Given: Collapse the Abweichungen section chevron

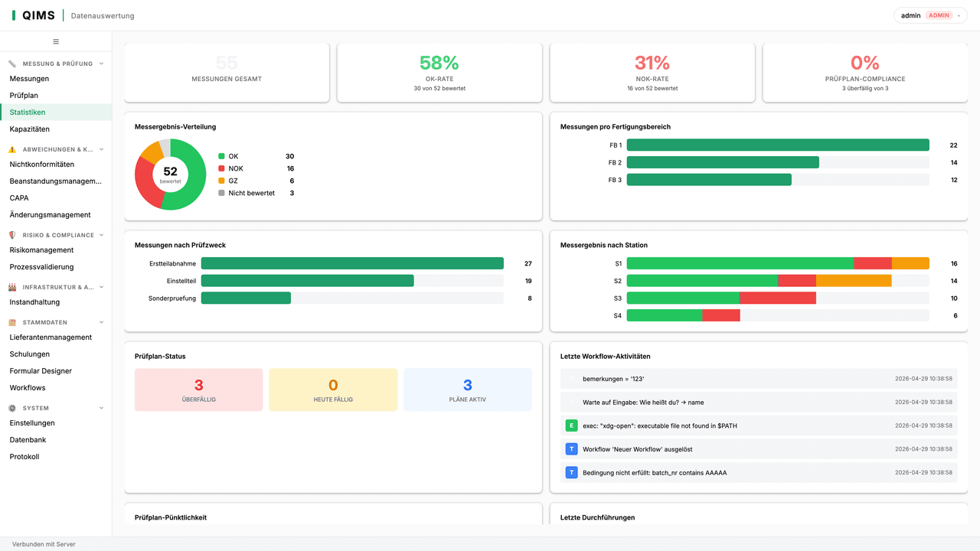Looking at the screenshot, I should coord(102,149).
